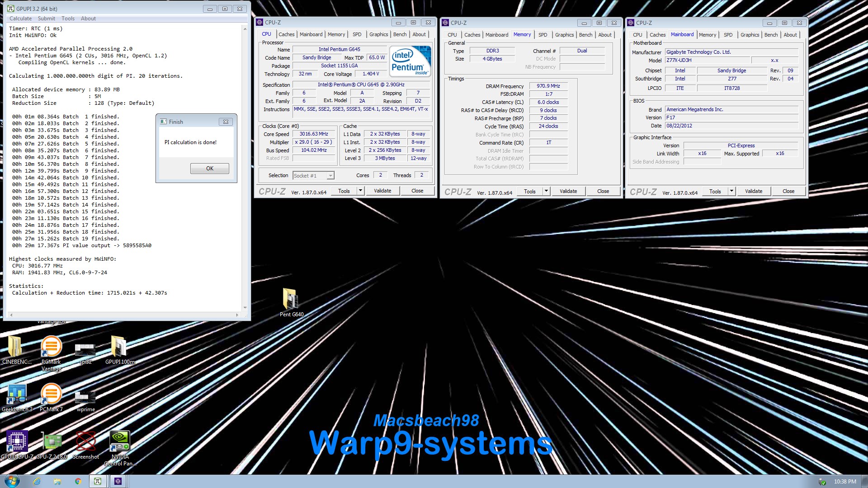This screenshot has width=868, height=488.
Task: Open Google Chrome from the taskbar
Action: tap(78, 481)
